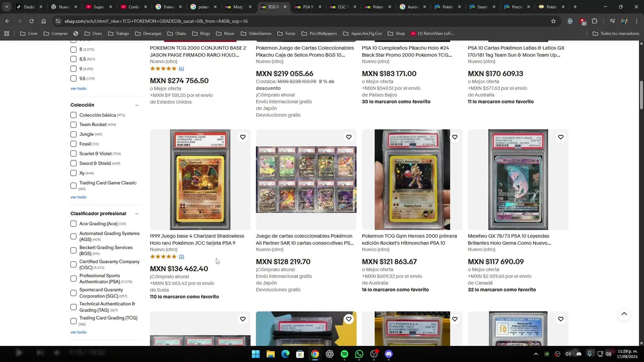Open WhatsApp from the taskbar

pos(359,354)
